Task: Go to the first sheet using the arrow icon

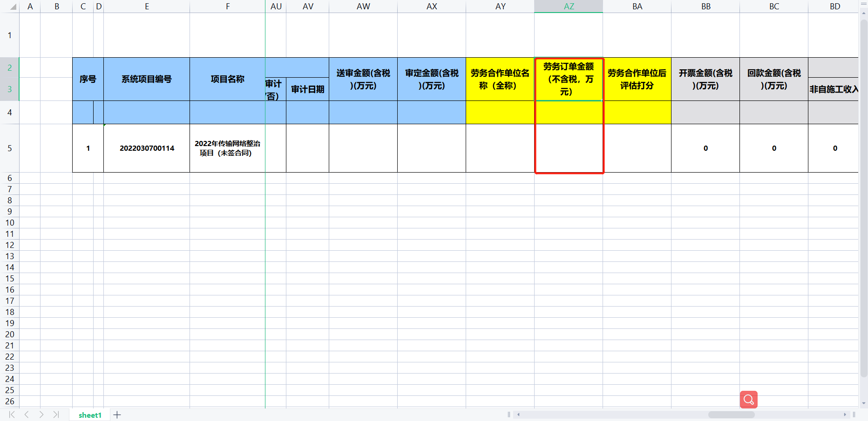Action: (x=12, y=414)
